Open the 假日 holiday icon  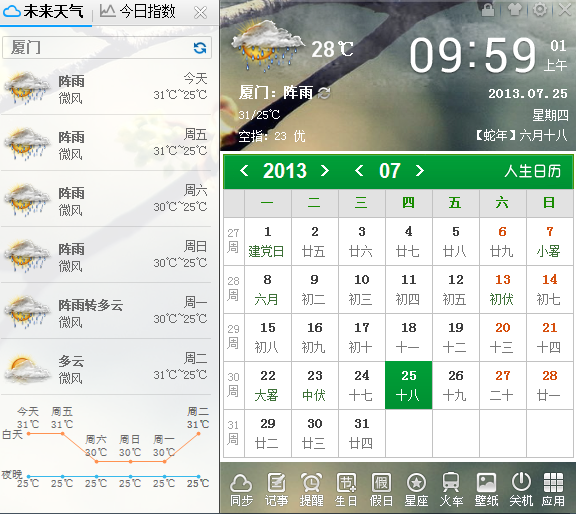tap(381, 490)
